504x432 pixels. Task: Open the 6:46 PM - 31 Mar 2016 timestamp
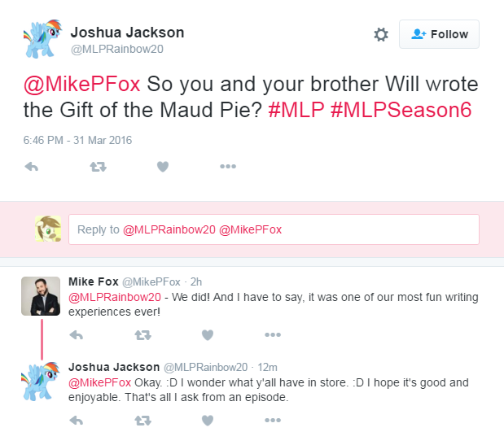(x=77, y=141)
